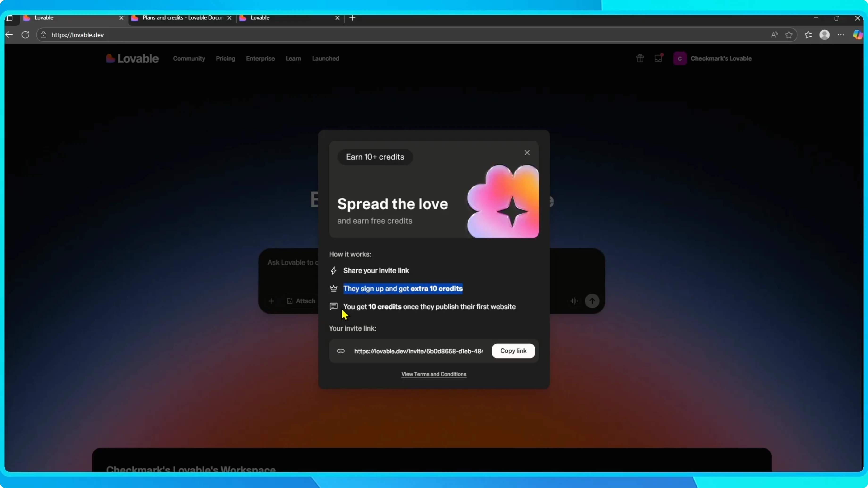Open the Launched page
This screenshot has height=488, width=868.
[325, 58]
